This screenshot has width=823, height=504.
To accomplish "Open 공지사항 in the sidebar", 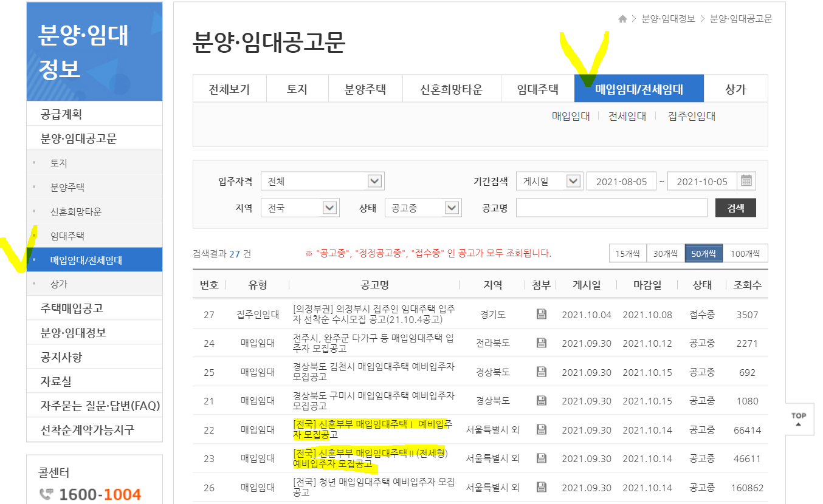I will point(94,357).
